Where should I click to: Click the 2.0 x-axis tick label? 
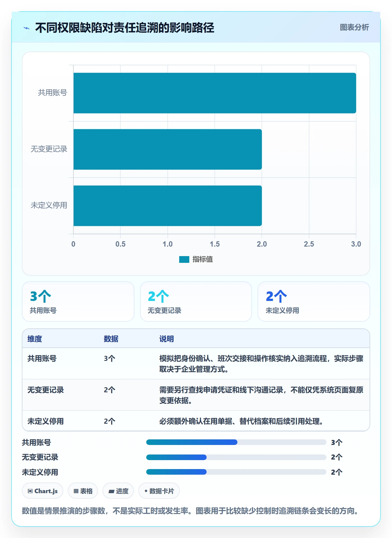pos(262,244)
